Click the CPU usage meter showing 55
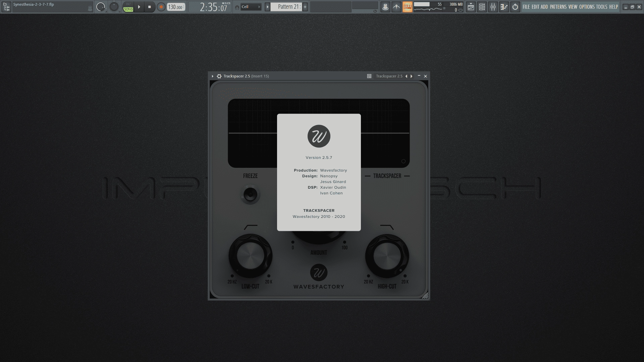 [428, 4]
